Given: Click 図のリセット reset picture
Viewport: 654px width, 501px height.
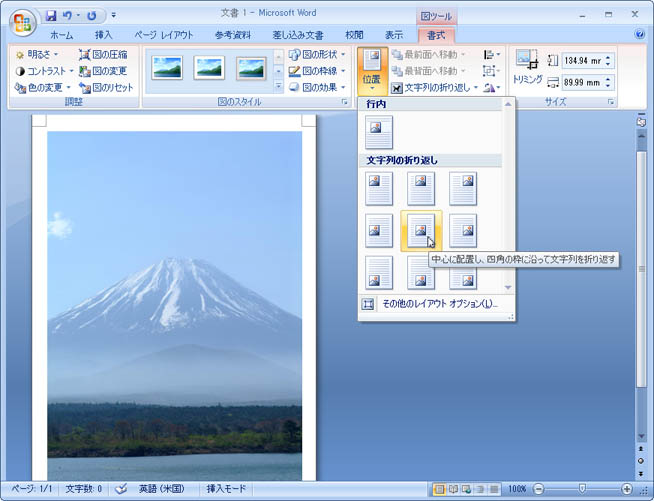Looking at the screenshot, I should (x=105, y=88).
